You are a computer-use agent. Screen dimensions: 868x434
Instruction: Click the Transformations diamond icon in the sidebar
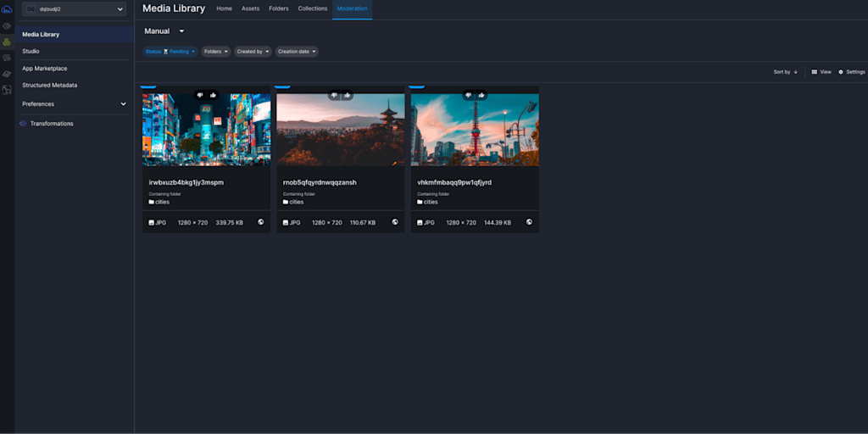coord(23,124)
